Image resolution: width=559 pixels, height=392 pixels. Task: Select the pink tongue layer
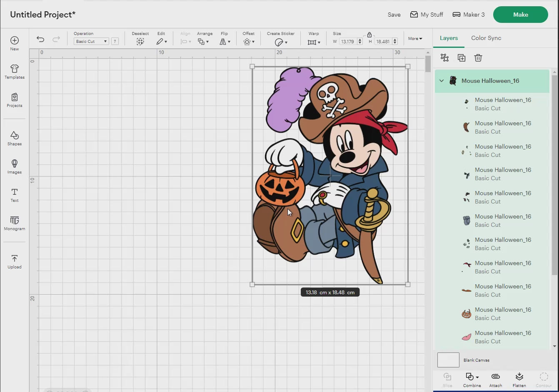tap(492, 337)
